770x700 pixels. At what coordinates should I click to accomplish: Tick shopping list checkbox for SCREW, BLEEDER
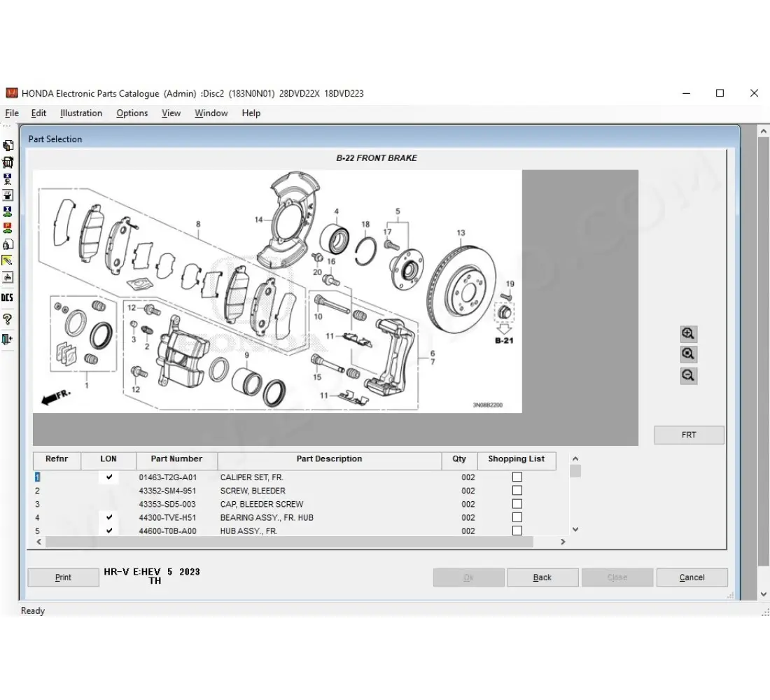pyautogui.click(x=517, y=490)
